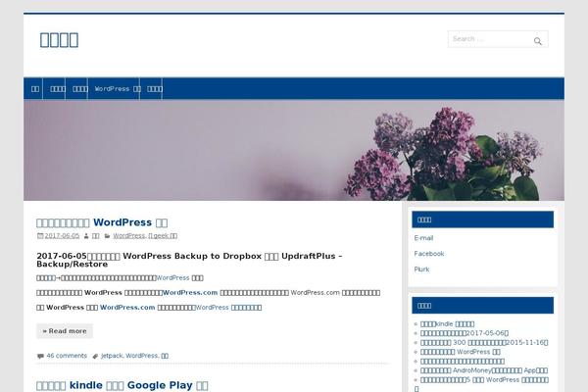
Task: Open the jetpack tag link
Action: [x=112, y=356]
